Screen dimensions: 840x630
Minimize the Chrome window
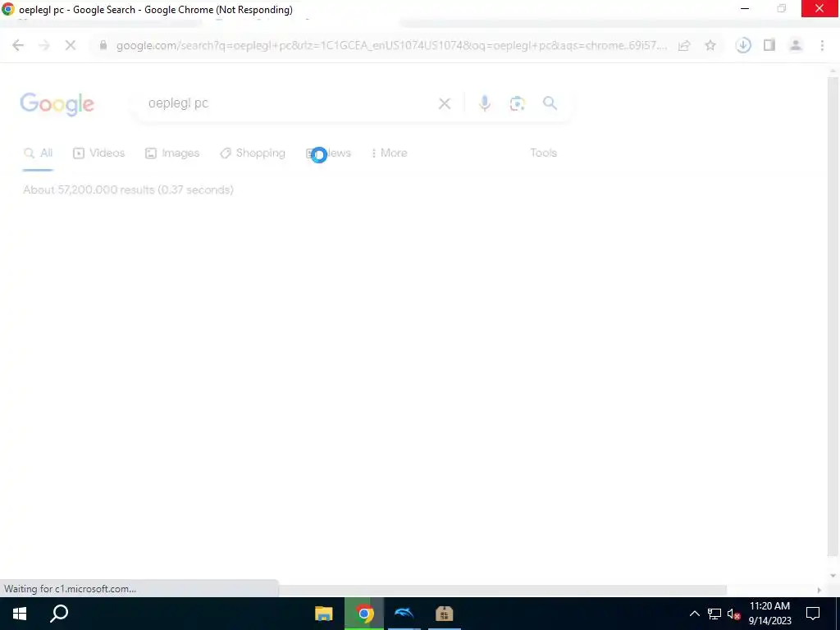pos(745,8)
